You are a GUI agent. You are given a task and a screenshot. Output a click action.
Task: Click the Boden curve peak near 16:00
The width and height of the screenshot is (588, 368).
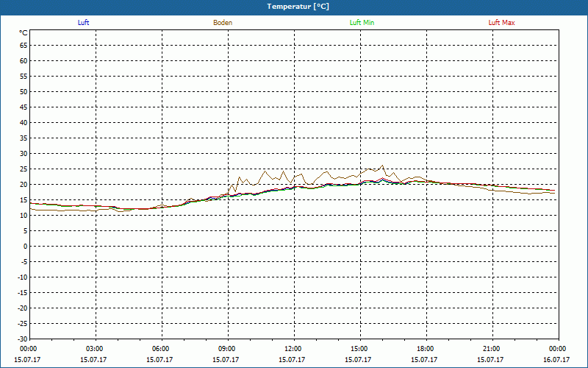click(382, 165)
